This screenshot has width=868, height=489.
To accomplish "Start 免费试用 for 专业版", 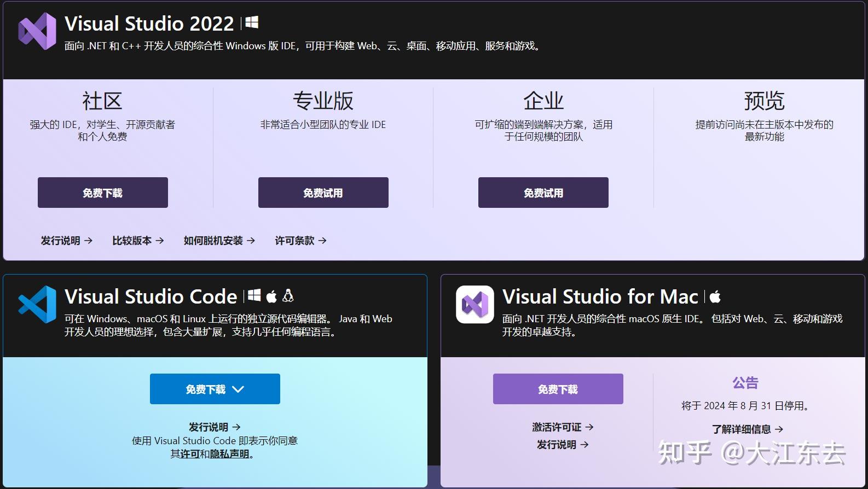I will tap(323, 193).
